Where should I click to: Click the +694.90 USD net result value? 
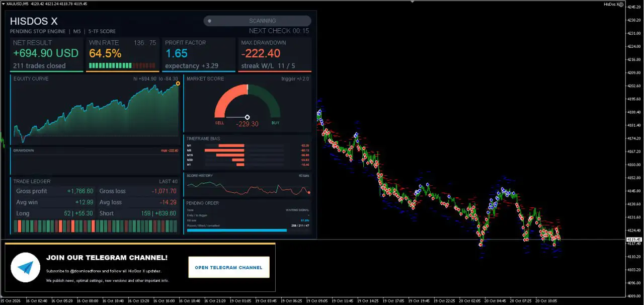pyautogui.click(x=46, y=53)
